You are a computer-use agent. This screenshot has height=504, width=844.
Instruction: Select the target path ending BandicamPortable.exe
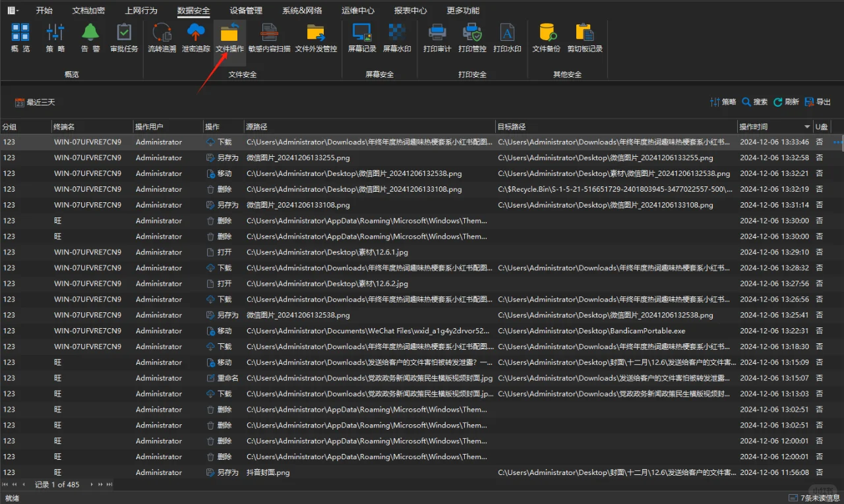pyautogui.click(x=591, y=331)
